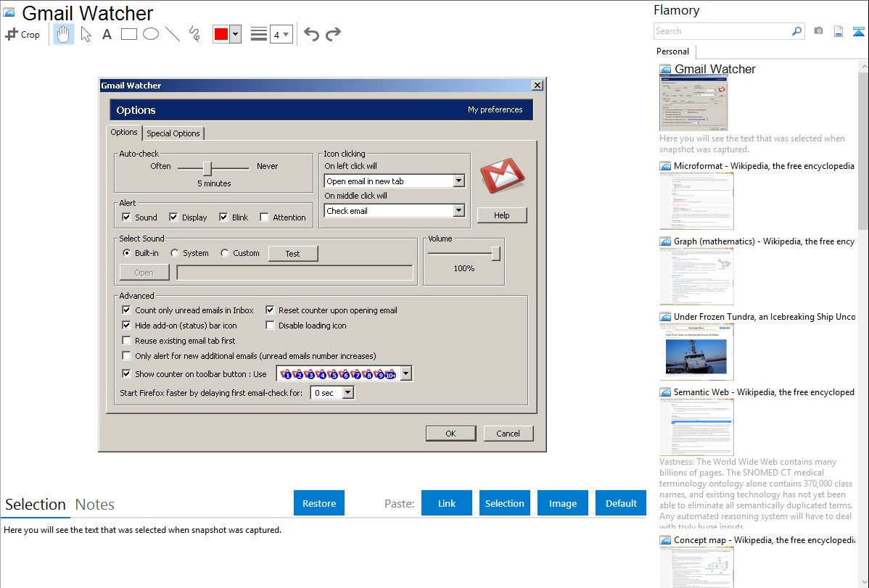The width and height of the screenshot is (869, 588).
Task: Click the Test sound button
Action: pos(292,254)
